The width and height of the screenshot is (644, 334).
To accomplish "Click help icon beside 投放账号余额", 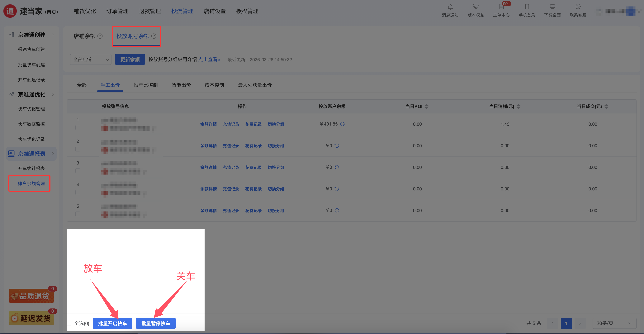I will [154, 36].
